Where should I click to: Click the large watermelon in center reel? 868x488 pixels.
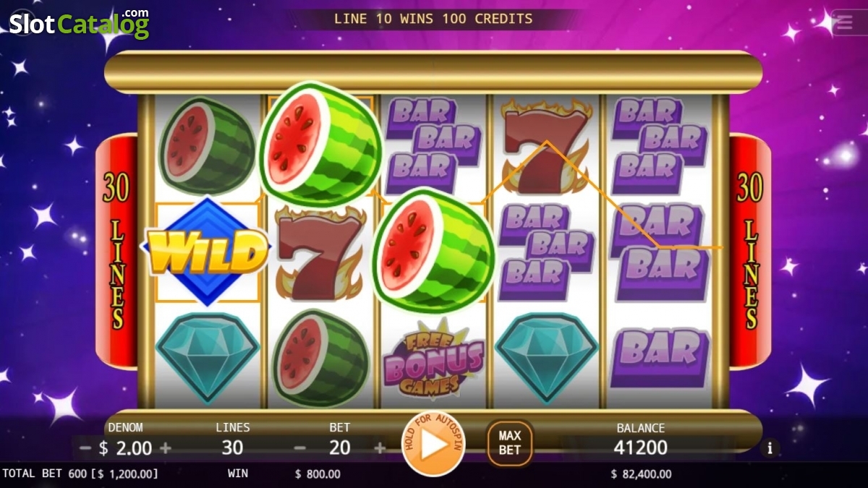[x=433, y=251]
